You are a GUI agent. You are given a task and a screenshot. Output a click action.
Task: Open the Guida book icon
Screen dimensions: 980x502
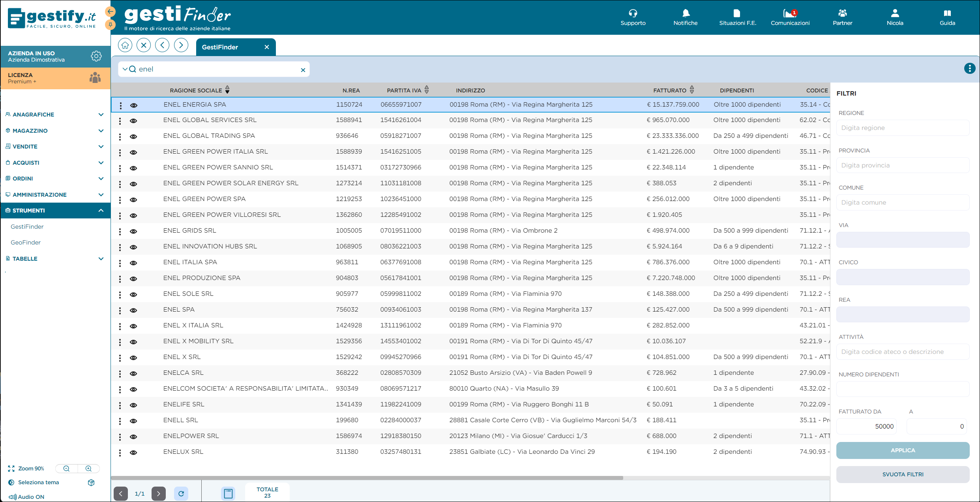click(947, 13)
